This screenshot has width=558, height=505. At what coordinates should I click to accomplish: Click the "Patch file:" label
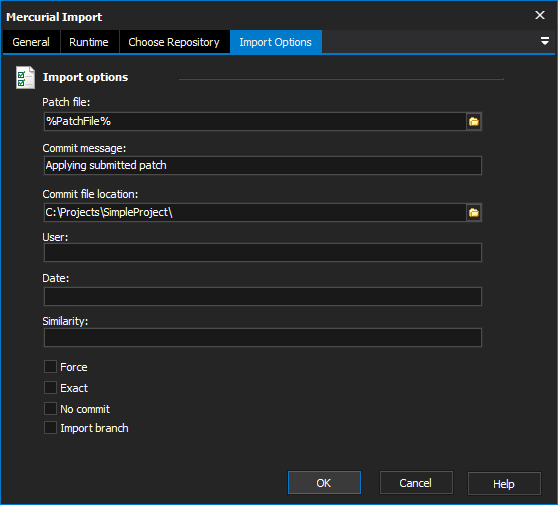point(66,102)
